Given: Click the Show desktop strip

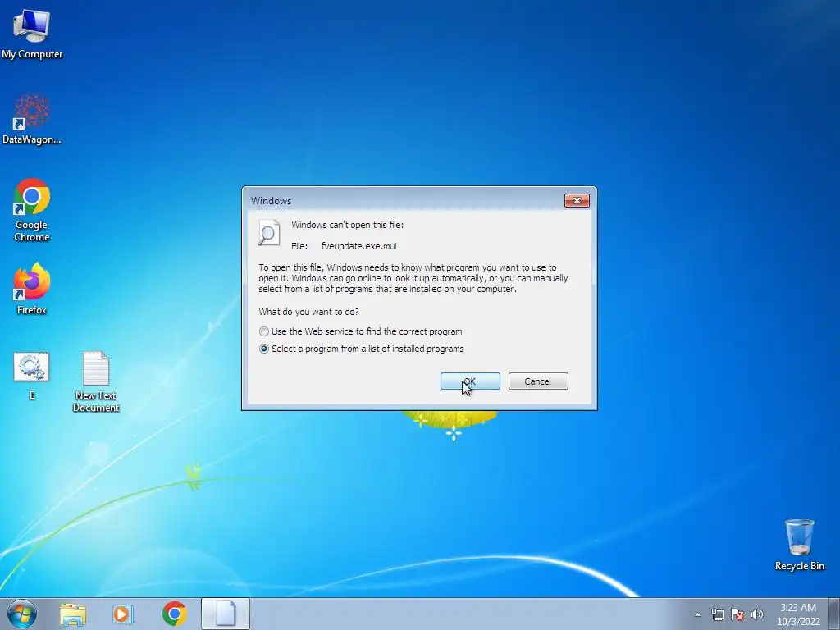Looking at the screenshot, I should coord(834,614).
